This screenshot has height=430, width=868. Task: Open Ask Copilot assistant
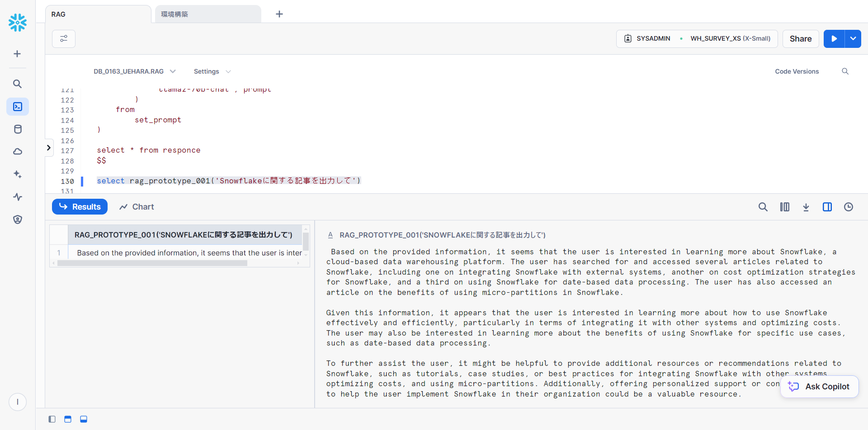(819, 387)
